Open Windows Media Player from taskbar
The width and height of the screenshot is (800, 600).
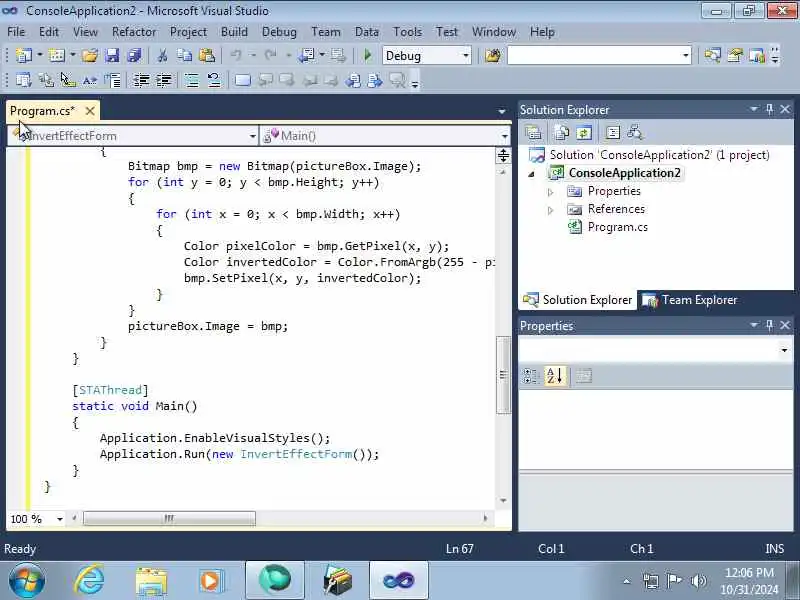coord(211,581)
